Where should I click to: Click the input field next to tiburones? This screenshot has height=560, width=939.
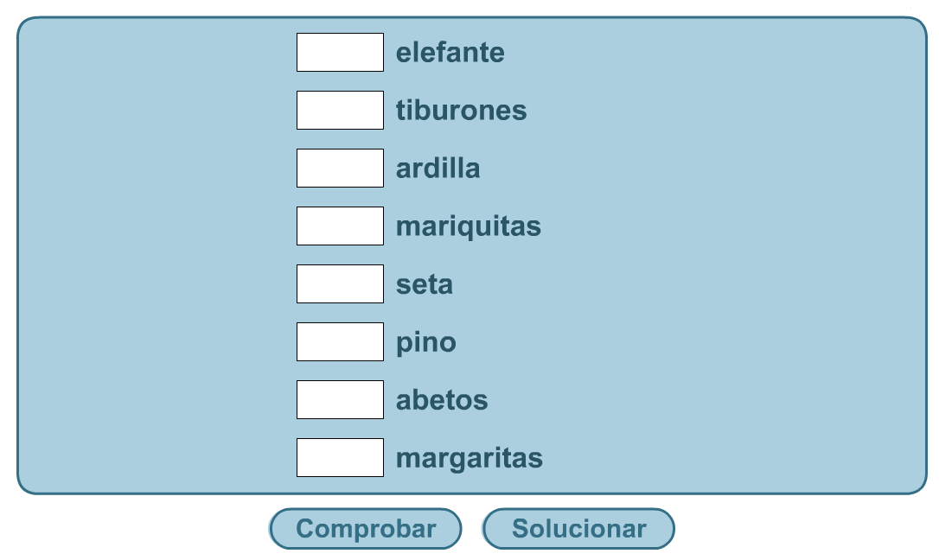[x=340, y=110]
